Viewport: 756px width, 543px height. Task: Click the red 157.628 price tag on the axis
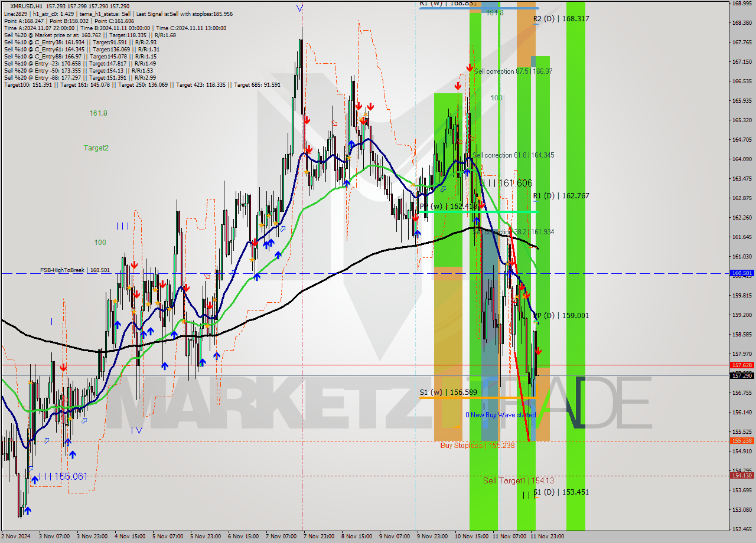point(742,365)
